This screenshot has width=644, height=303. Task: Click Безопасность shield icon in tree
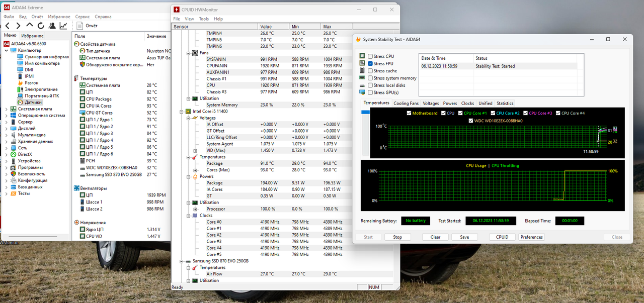[14, 174]
